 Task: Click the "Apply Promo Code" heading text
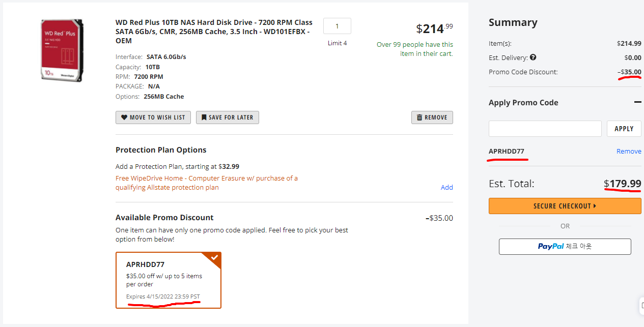(x=523, y=103)
